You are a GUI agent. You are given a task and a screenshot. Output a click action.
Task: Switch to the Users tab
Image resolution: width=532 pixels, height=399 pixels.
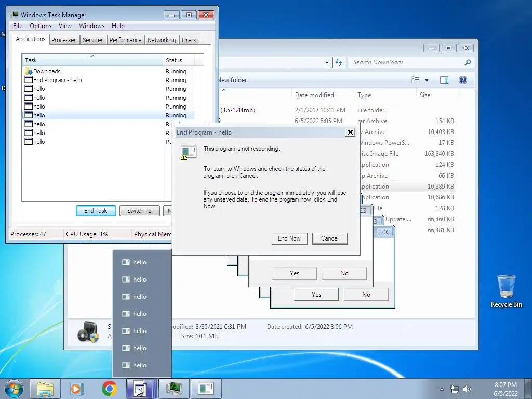(x=189, y=40)
